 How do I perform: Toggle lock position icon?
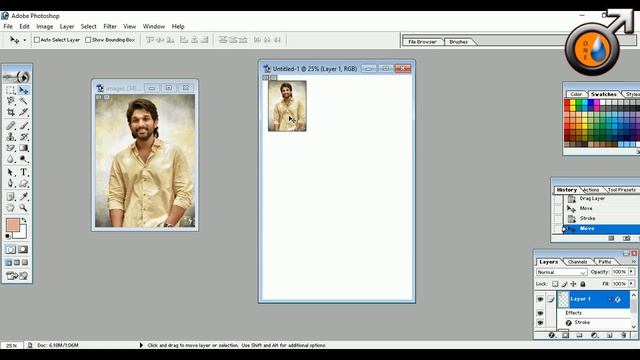click(573, 284)
